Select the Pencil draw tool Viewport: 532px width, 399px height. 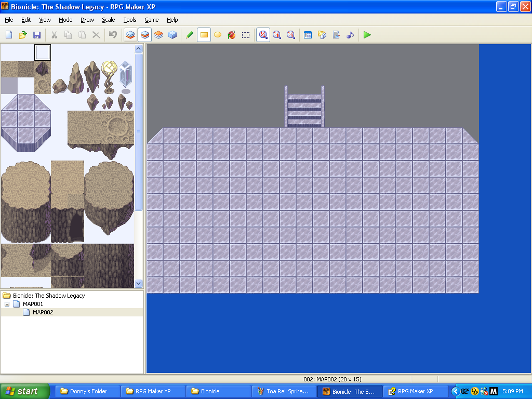(190, 35)
